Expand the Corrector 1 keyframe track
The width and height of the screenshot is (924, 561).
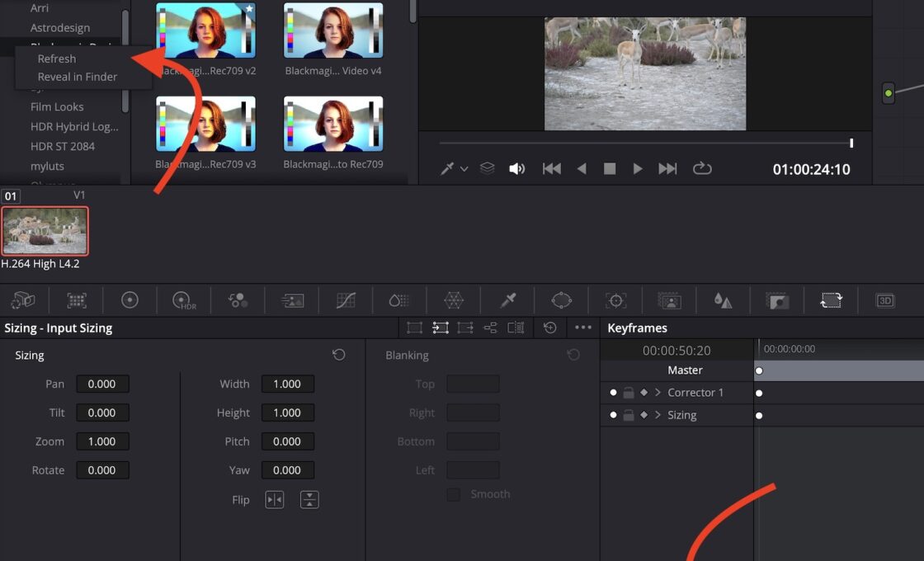pyautogui.click(x=658, y=393)
